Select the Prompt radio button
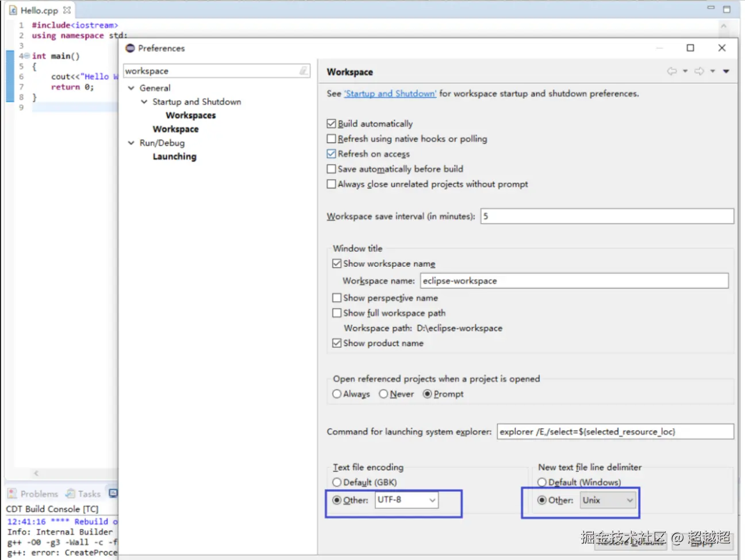The height and width of the screenshot is (560, 745). [x=427, y=394]
